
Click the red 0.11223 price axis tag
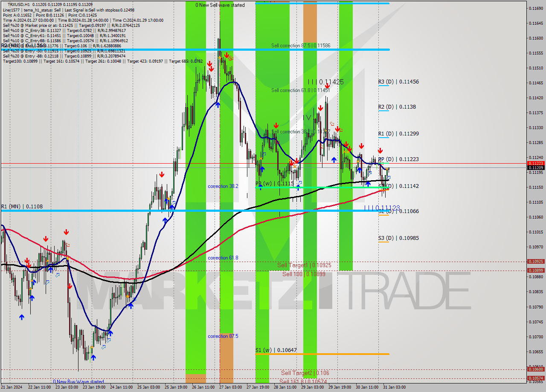tap(536, 163)
